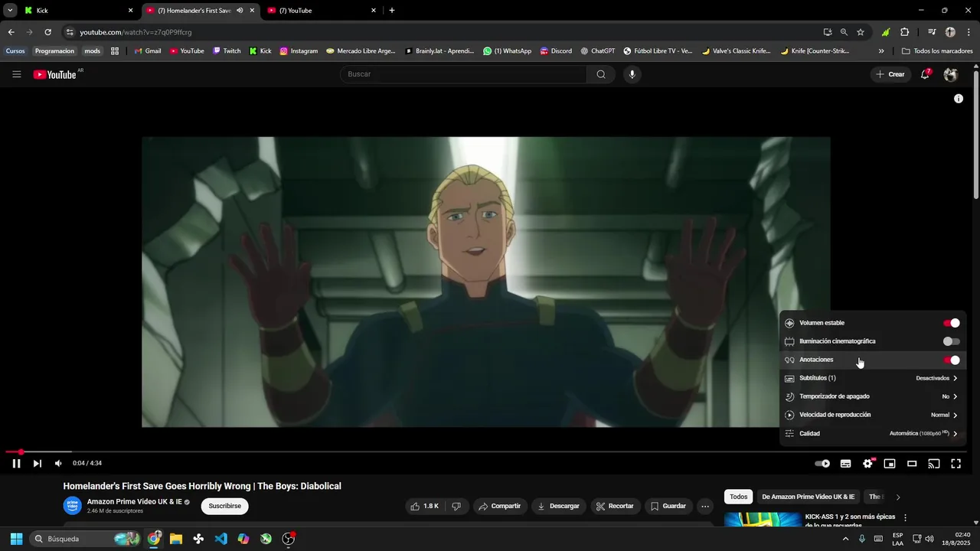Open the Subtítulos (1) submenu
The height and width of the screenshot is (551, 980).
point(872,378)
